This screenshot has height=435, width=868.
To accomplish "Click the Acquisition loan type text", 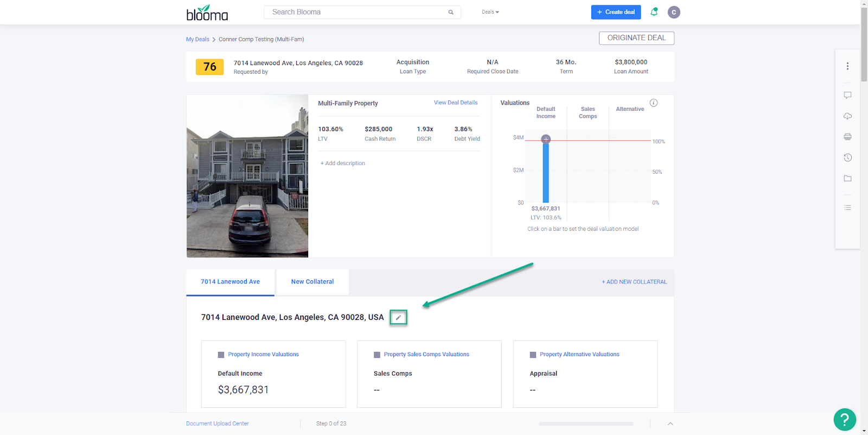I will pos(412,62).
